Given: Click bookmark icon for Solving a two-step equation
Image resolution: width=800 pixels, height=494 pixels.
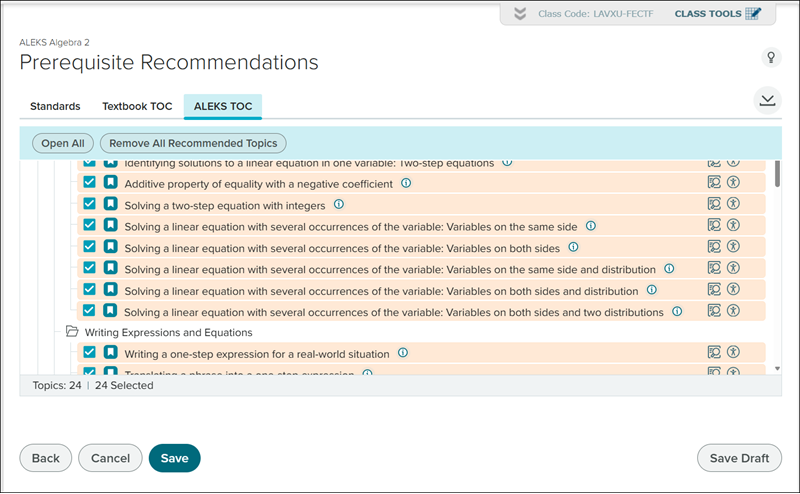Looking at the screenshot, I should click(110, 205).
